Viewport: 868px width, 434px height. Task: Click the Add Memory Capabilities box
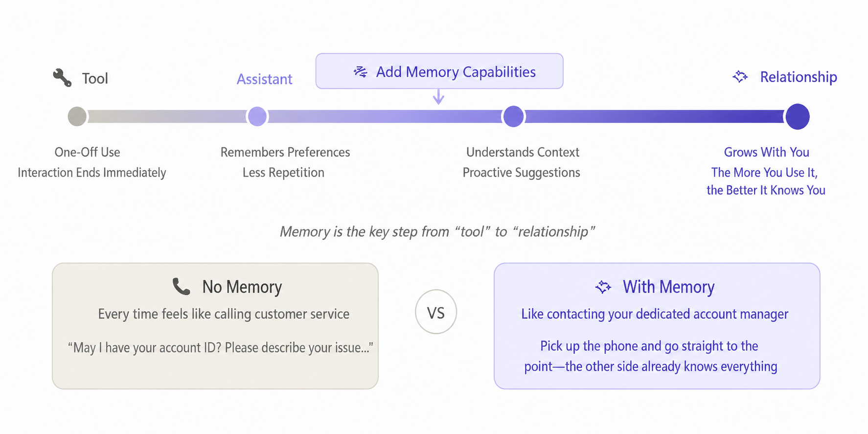click(439, 71)
